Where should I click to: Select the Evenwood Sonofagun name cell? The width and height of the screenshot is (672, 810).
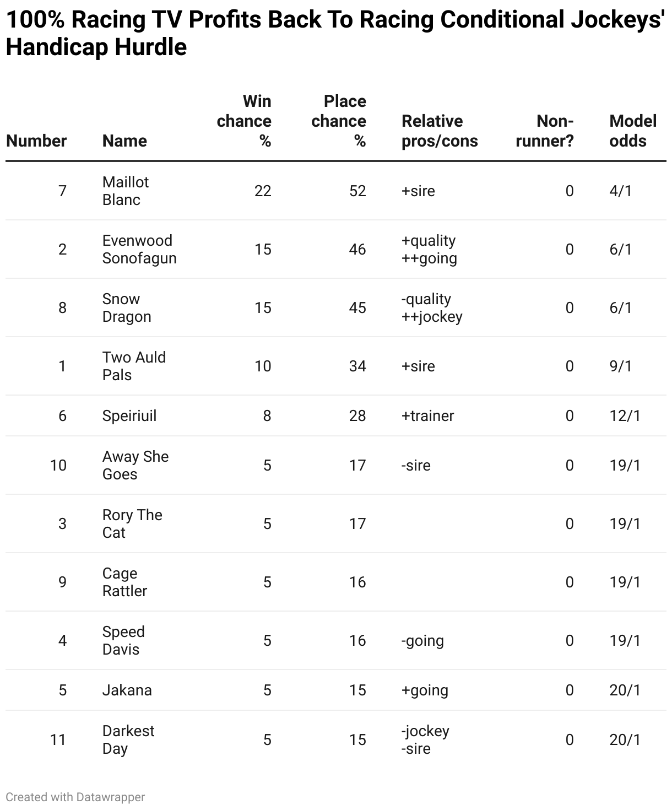pos(139,249)
